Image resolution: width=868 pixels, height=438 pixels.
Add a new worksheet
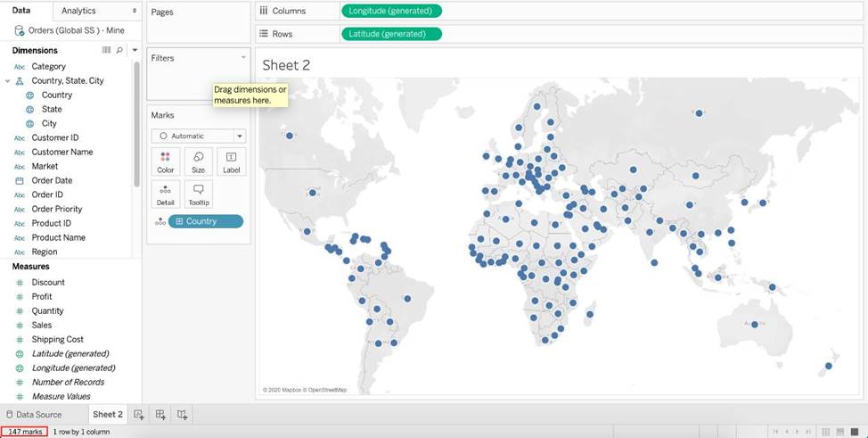[139, 415]
